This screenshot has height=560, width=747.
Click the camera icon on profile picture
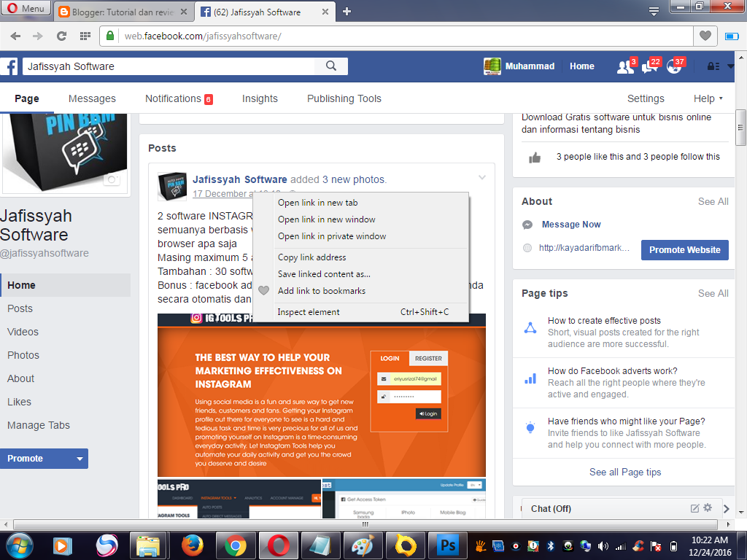point(112,179)
